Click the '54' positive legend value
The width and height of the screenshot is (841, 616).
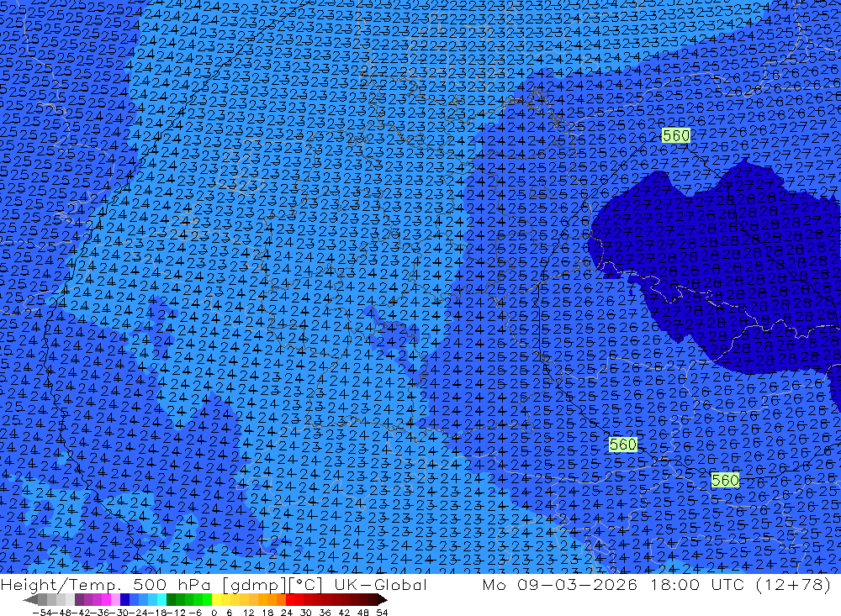tap(382, 613)
